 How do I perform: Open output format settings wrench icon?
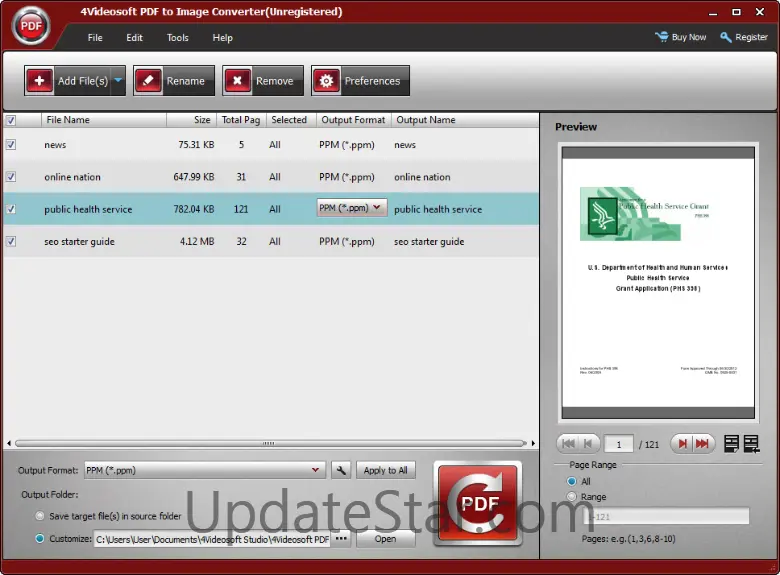pos(341,470)
